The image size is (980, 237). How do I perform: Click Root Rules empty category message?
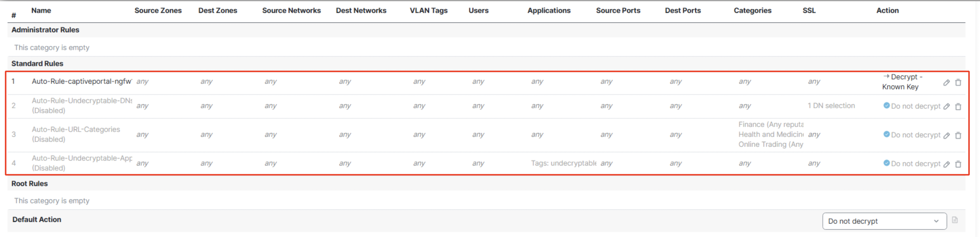tap(52, 201)
